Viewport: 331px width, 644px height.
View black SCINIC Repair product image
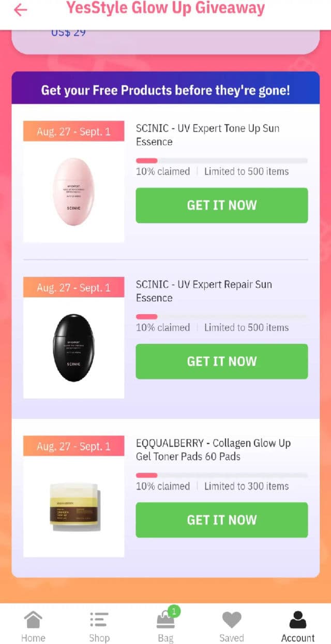click(x=74, y=348)
